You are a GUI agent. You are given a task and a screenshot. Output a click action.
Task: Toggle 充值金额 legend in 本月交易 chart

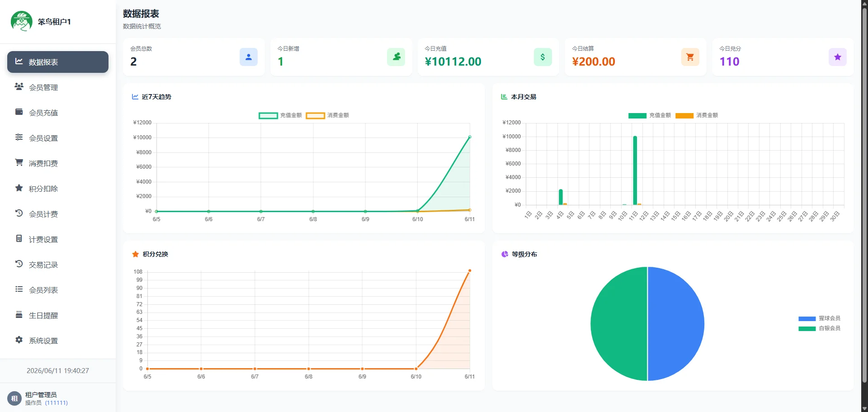(x=650, y=115)
